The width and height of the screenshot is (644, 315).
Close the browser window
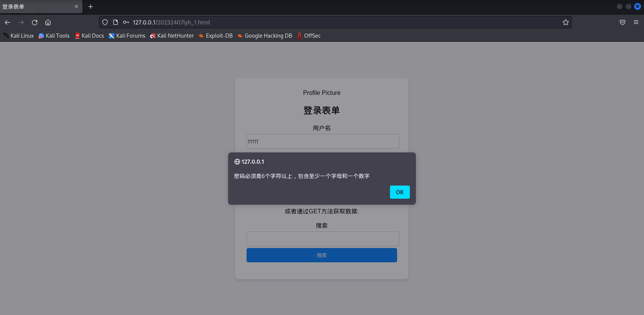638,6
